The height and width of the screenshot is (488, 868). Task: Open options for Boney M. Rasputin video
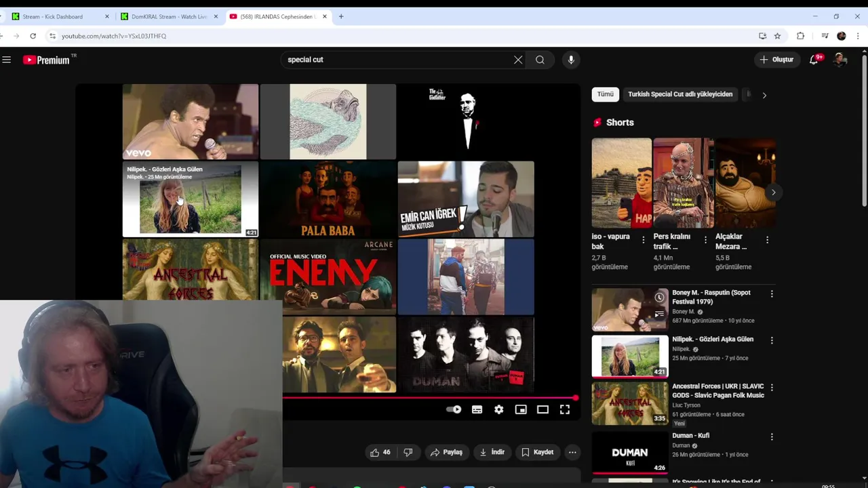[x=772, y=294]
